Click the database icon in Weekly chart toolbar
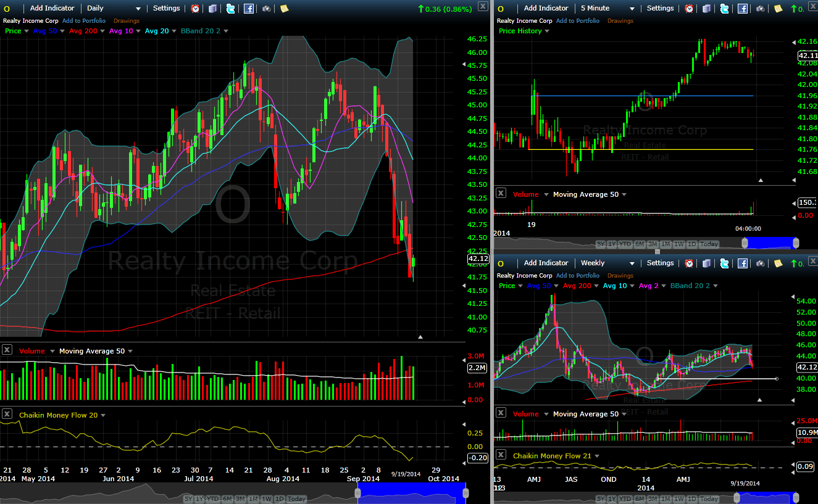This screenshot has height=504, width=818. pyautogui.click(x=707, y=263)
